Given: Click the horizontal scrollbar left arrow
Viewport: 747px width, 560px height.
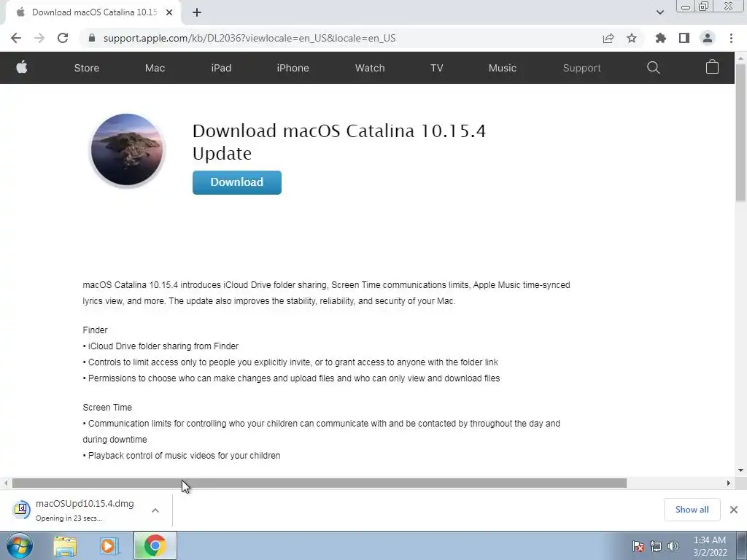Looking at the screenshot, I should [6, 483].
